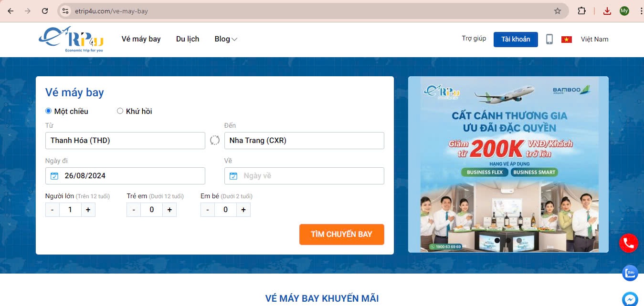This screenshot has height=306, width=644.
Task: Click the Đến destination field Nha Trang
Action: tap(304, 141)
